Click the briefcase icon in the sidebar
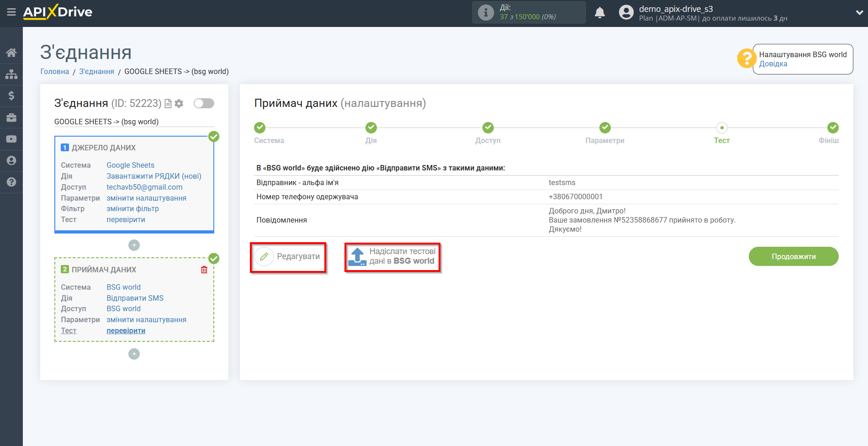 (11, 117)
